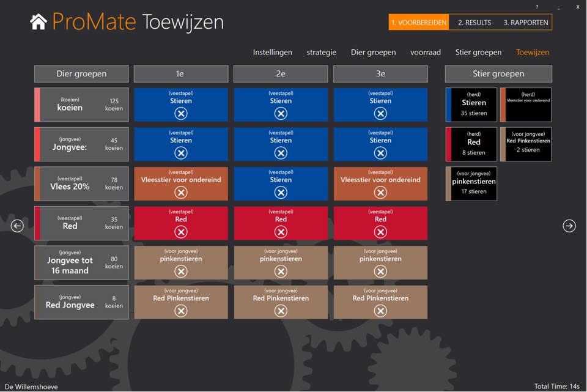This screenshot has width=587, height=392.
Task: Open help with the question mark icon
Action: tap(537, 7)
